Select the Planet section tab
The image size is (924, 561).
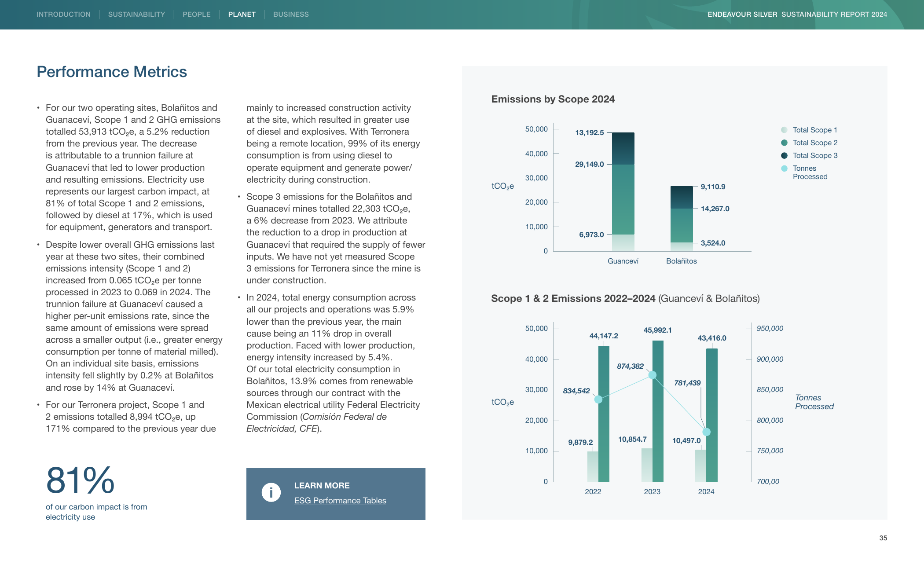[x=242, y=15]
